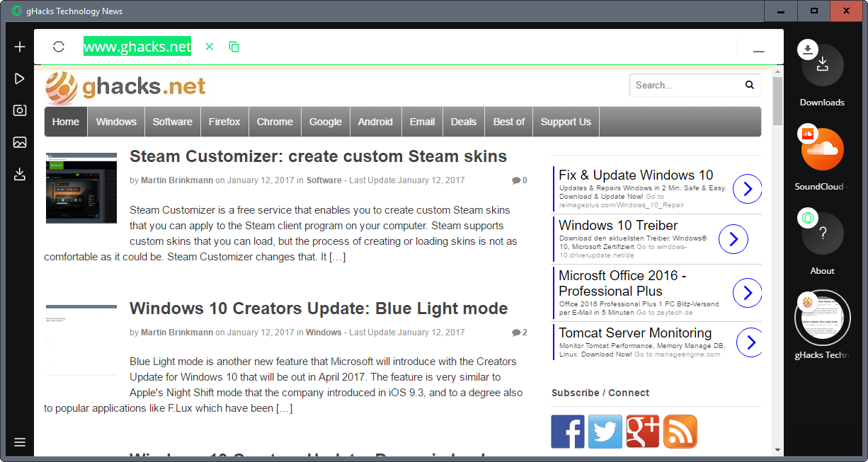This screenshot has height=462, width=868.
Task: Open the Software category link under Steam article
Action: pyautogui.click(x=324, y=180)
